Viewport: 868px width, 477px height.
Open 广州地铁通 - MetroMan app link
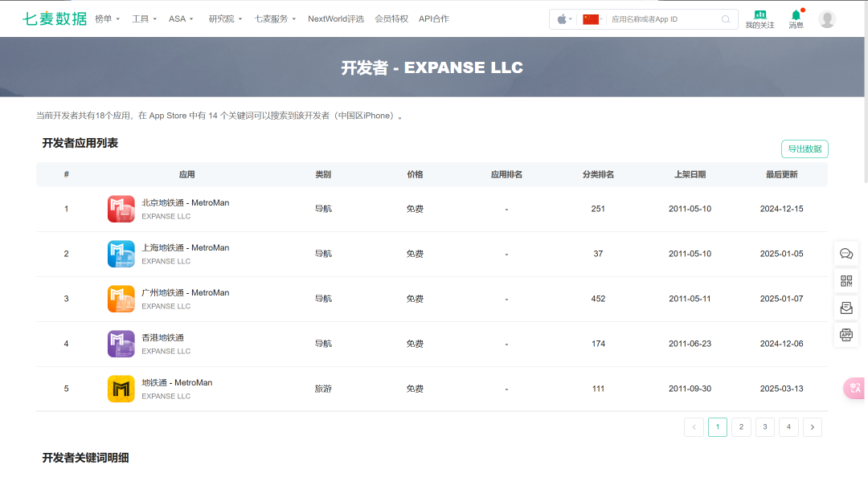pyautogui.click(x=186, y=292)
